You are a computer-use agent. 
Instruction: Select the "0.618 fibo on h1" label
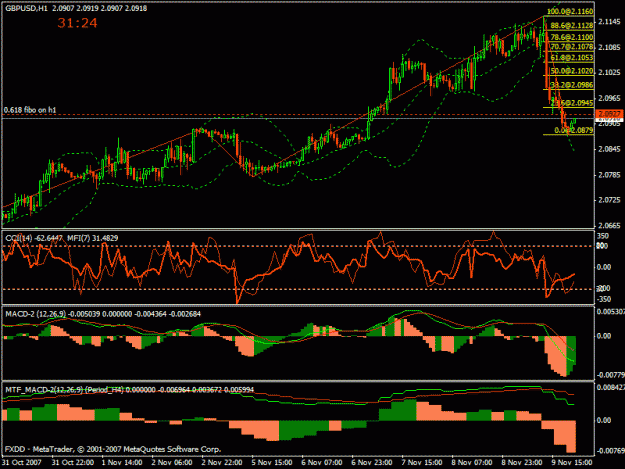point(30,110)
